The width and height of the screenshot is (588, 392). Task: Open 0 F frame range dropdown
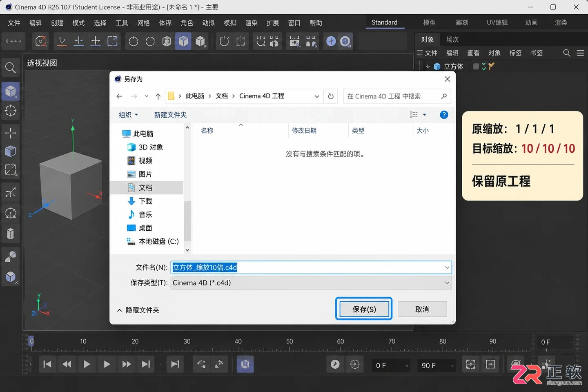407,366
